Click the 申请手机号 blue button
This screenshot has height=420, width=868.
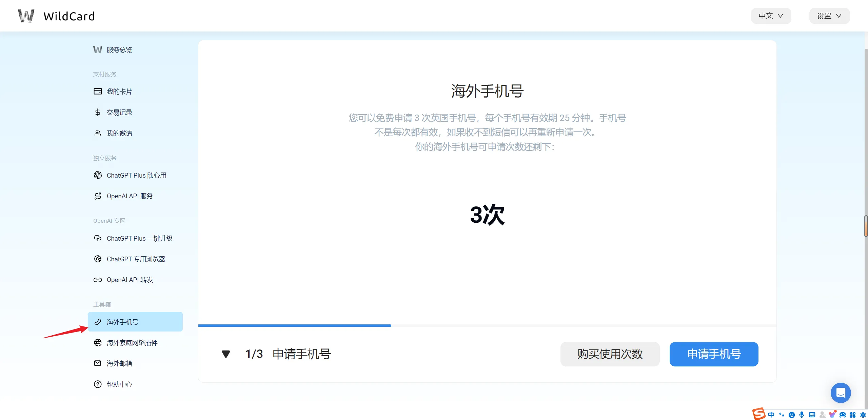(714, 354)
